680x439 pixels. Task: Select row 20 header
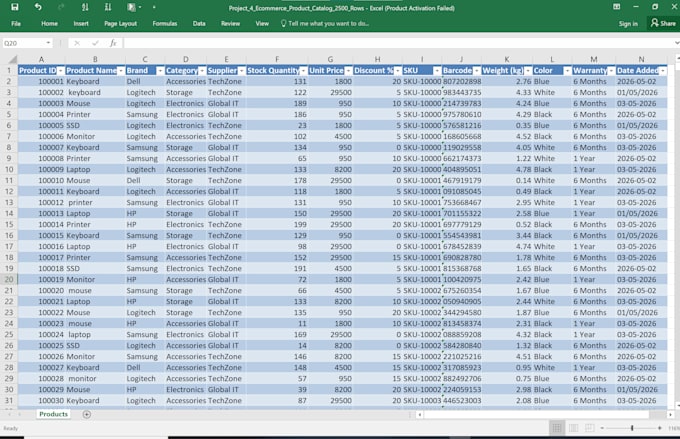(9, 279)
